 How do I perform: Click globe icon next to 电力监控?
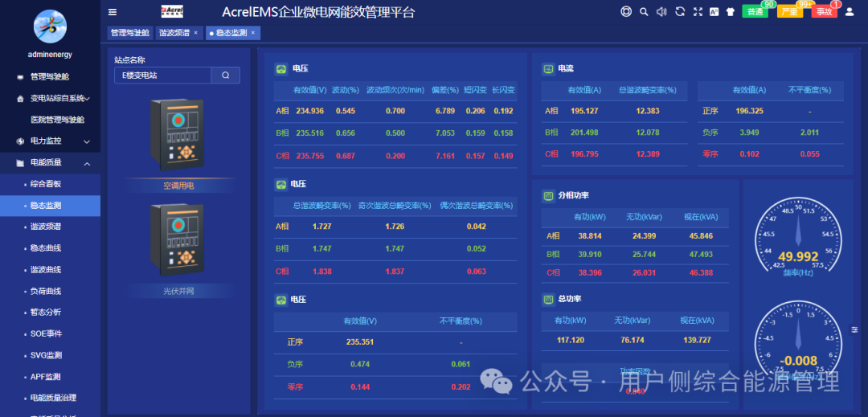tap(20, 141)
